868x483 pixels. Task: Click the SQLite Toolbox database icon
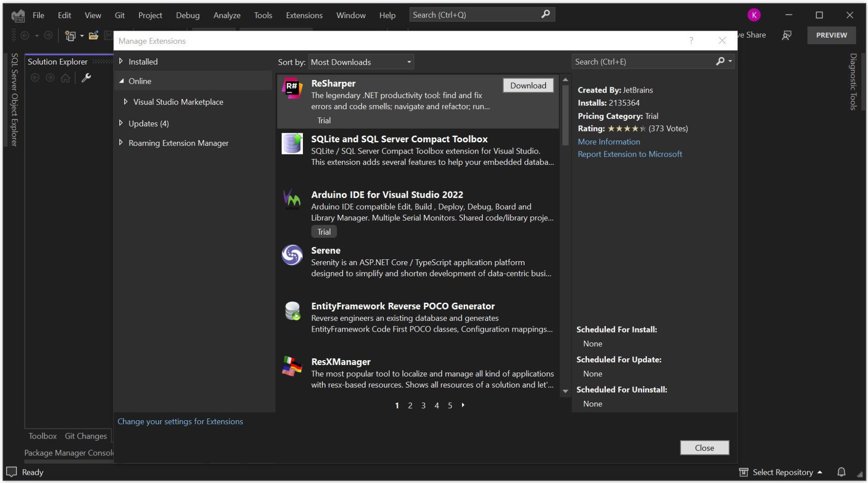point(292,144)
